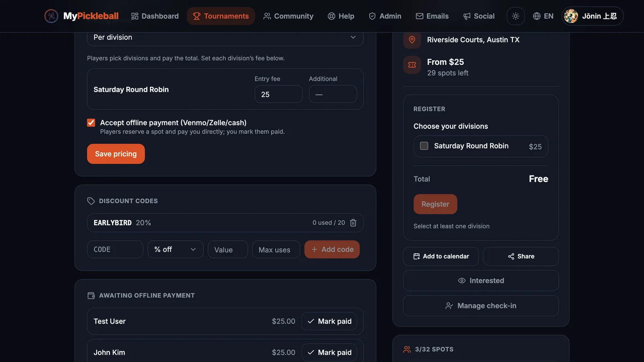Check the Saturday Round Robin division box
The image size is (644, 362).
coord(424,146)
